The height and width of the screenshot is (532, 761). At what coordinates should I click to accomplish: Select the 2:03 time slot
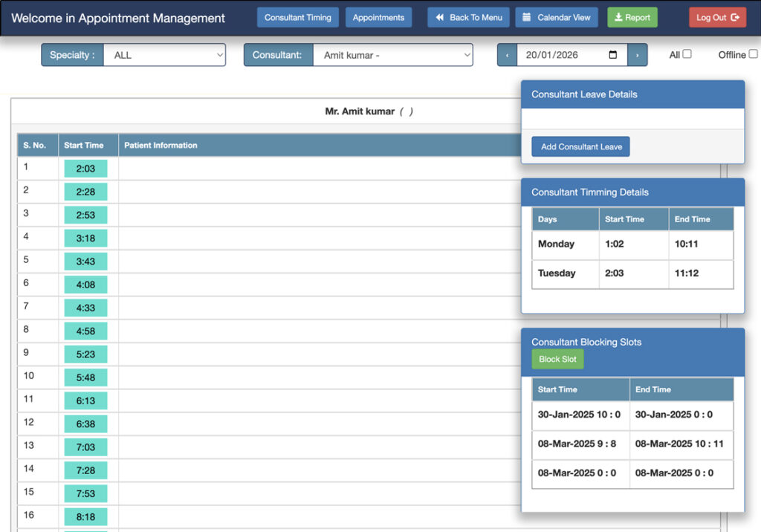pos(85,169)
